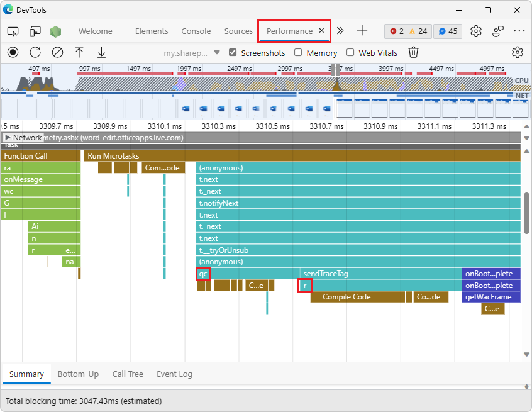Show more tabs with double chevron

coord(340,31)
